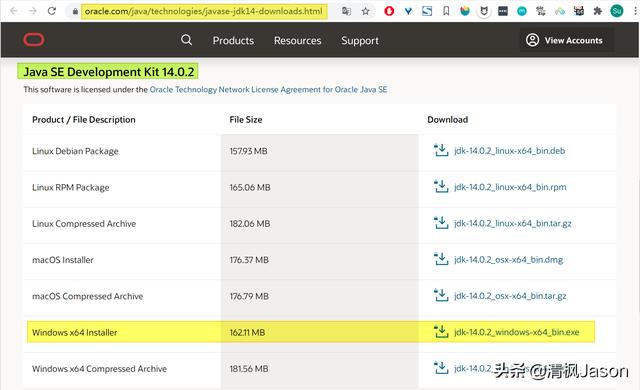Download jdk-14.0.2_linux-x64_bin.deb

[x=509, y=151]
